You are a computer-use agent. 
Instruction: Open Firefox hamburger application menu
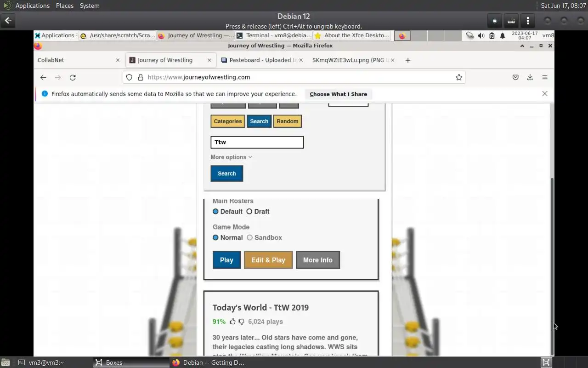click(x=545, y=77)
